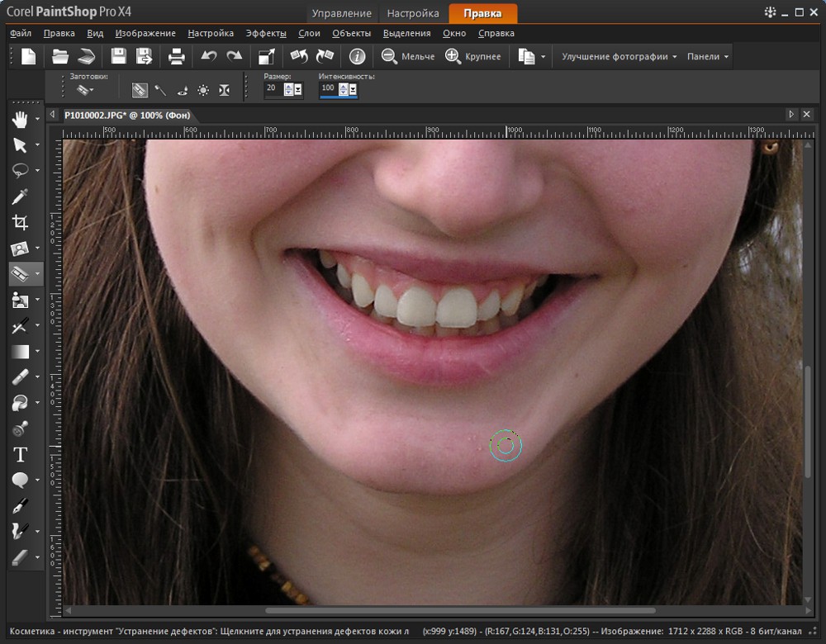Viewport: 826px width, 644px height.
Task: Pick the Dropper tool
Action: pyautogui.click(x=20, y=197)
